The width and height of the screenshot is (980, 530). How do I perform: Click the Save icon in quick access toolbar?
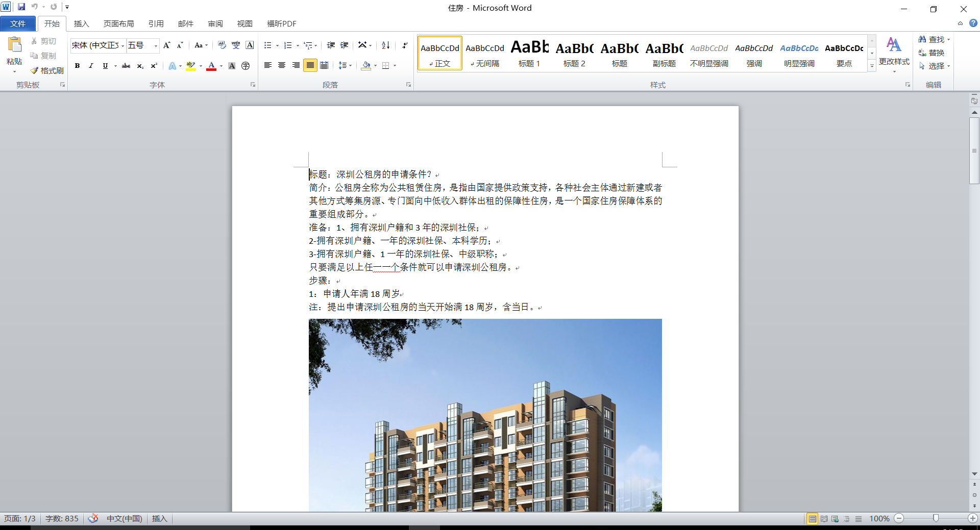click(21, 7)
